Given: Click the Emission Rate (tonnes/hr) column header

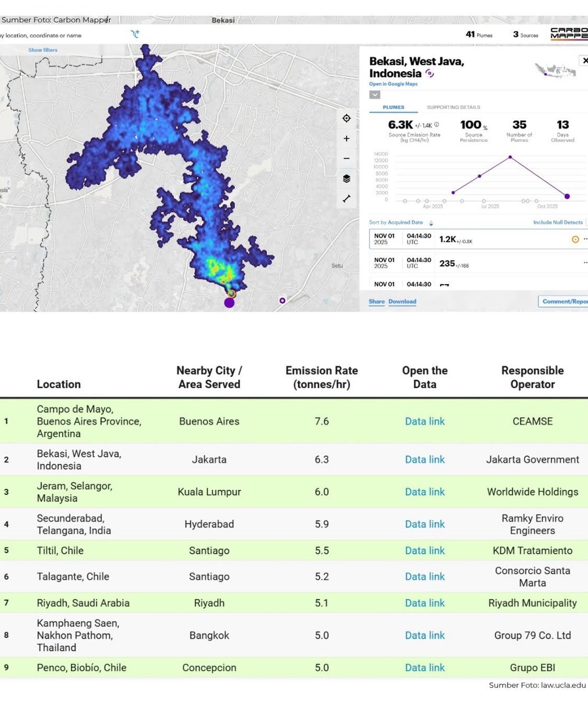Looking at the screenshot, I should click(322, 377).
